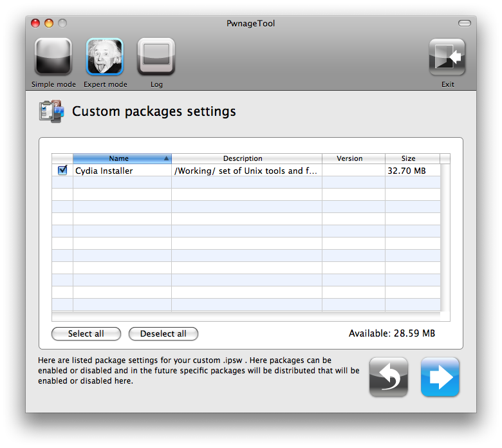This screenshot has height=448, width=502.
Task: Click the Available: 28.59 MB label
Action: click(392, 333)
